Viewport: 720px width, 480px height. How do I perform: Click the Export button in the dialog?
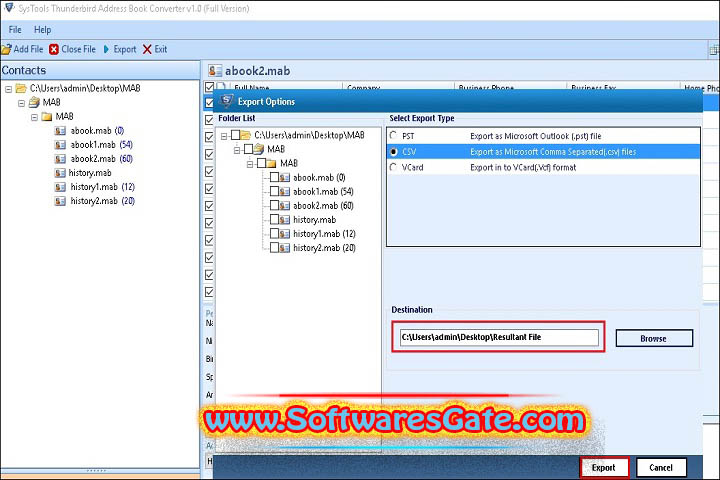[x=604, y=468]
